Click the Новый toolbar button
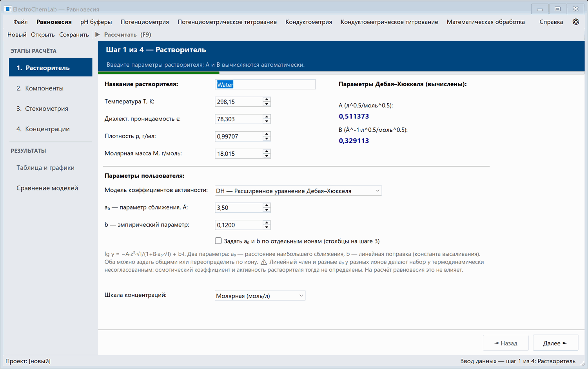588x369 pixels. 17,35
